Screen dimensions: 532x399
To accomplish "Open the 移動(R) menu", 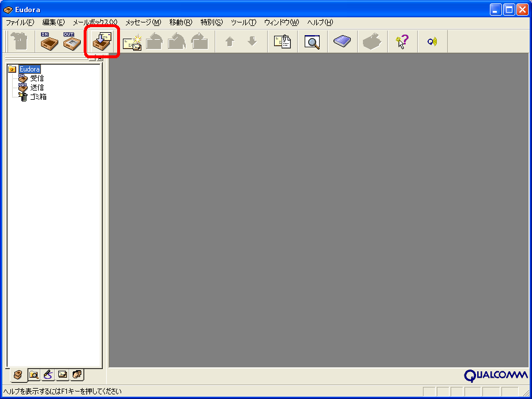I will [x=181, y=22].
